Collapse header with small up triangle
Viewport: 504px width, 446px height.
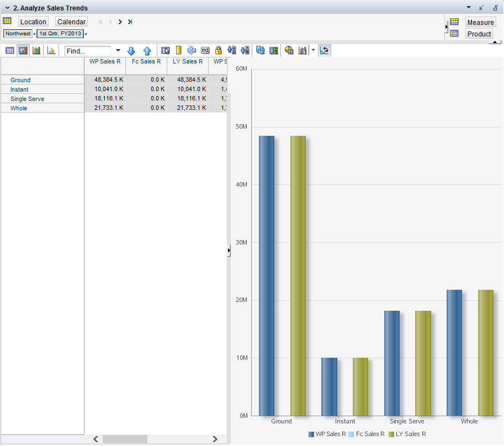click(x=495, y=42)
